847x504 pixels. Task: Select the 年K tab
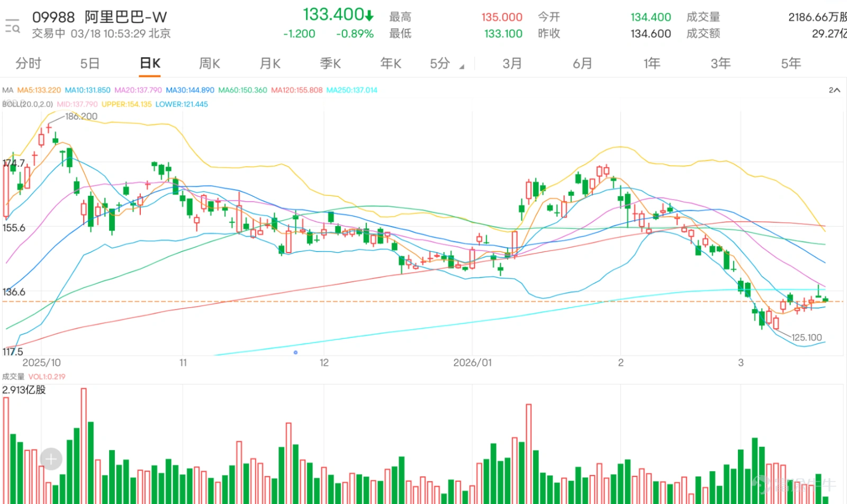391,64
